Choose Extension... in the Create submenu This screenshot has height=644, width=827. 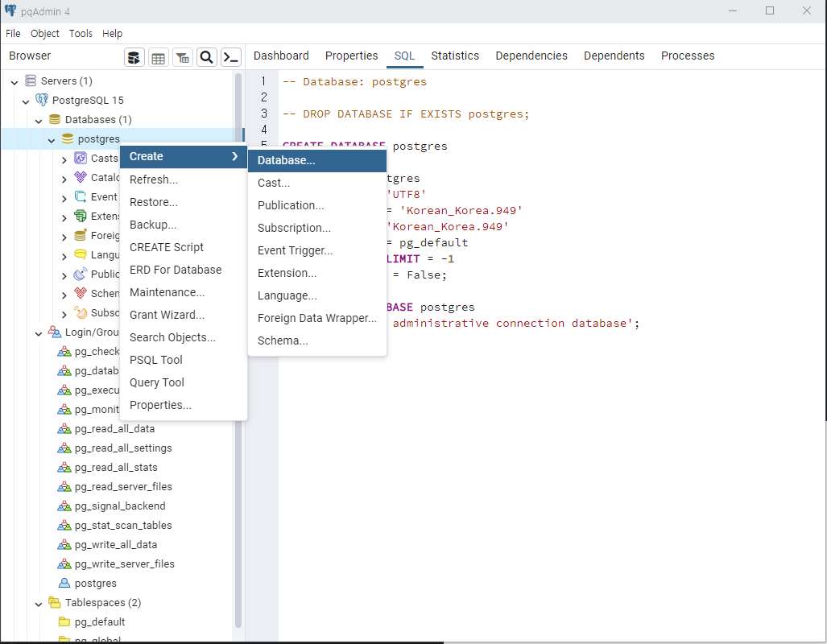[x=317, y=273]
